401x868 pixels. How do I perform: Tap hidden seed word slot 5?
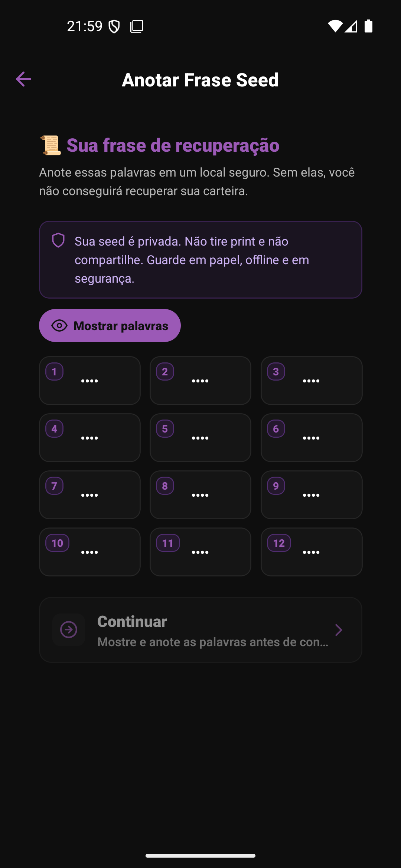pos(200,438)
